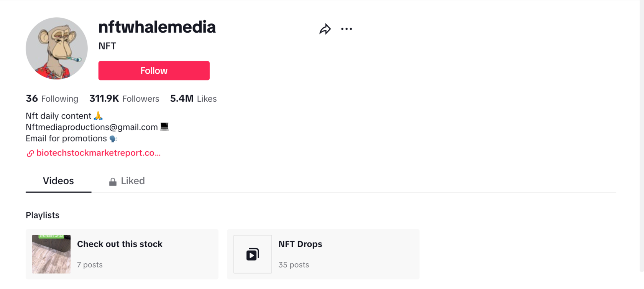Click the link chain icon in bio
The image size is (644, 289).
click(x=30, y=154)
